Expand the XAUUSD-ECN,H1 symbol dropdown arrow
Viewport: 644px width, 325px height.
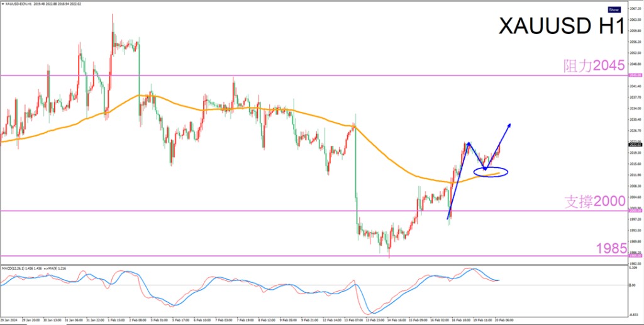(x=3, y=4)
